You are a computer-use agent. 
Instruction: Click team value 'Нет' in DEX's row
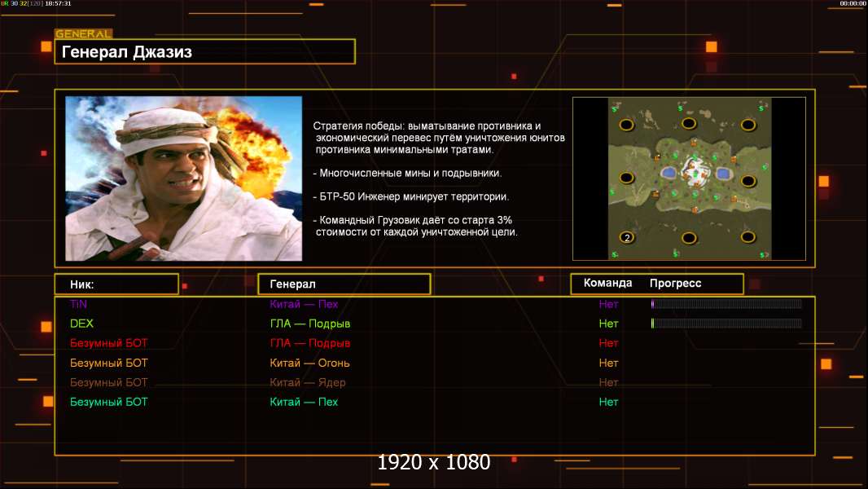608,324
